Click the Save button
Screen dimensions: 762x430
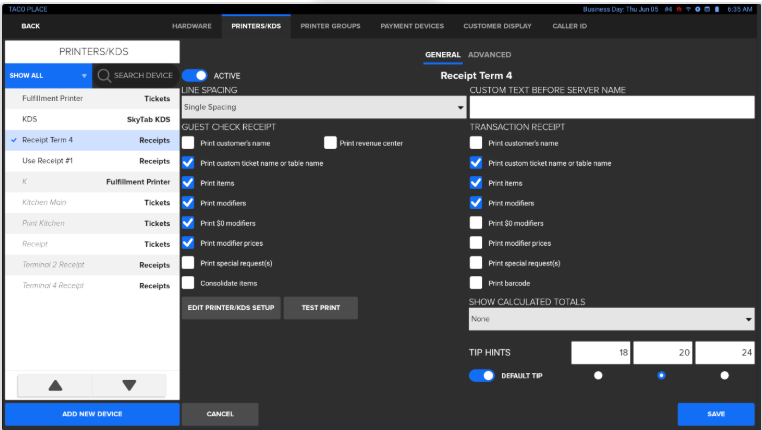pos(715,414)
